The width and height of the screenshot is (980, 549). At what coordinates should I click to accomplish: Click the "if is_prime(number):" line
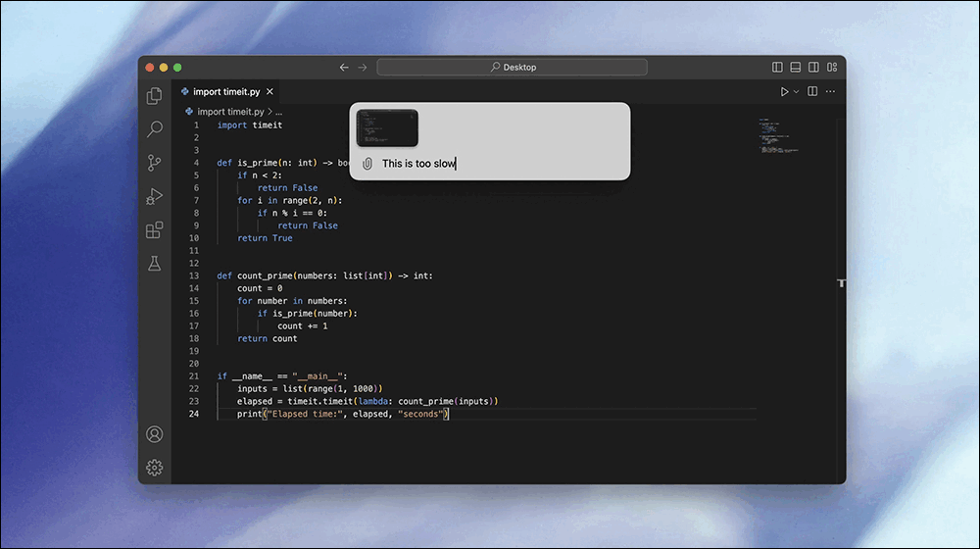point(307,314)
